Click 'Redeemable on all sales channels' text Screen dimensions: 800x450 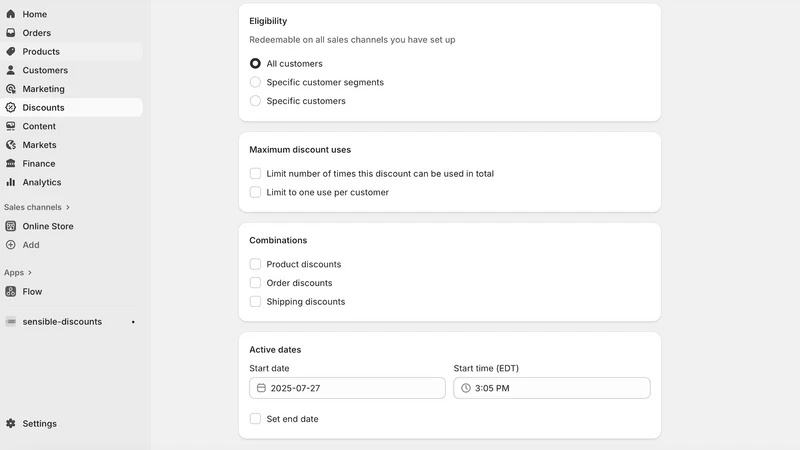click(x=352, y=40)
